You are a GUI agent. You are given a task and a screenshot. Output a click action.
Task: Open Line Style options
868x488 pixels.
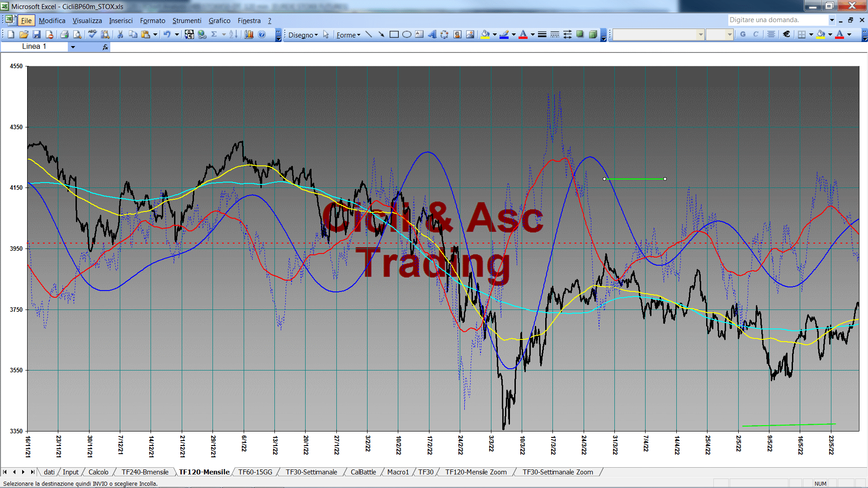tap(542, 34)
